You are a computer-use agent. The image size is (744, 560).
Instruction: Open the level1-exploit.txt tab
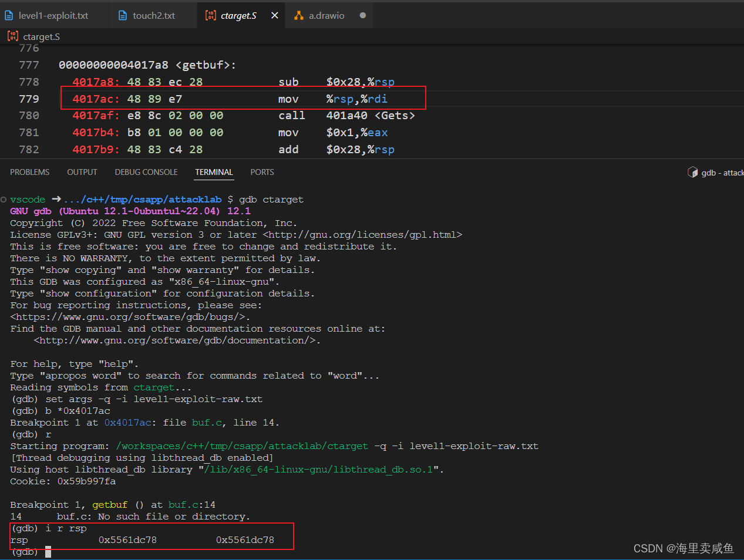tap(53, 15)
